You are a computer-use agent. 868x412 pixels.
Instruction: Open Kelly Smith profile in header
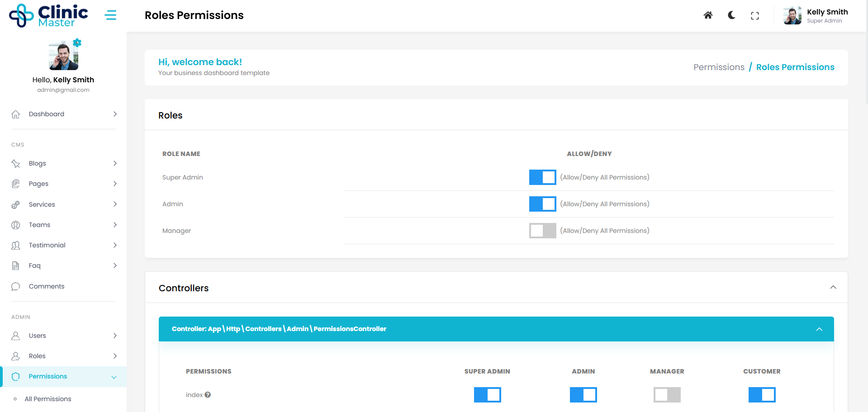point(816,16)
